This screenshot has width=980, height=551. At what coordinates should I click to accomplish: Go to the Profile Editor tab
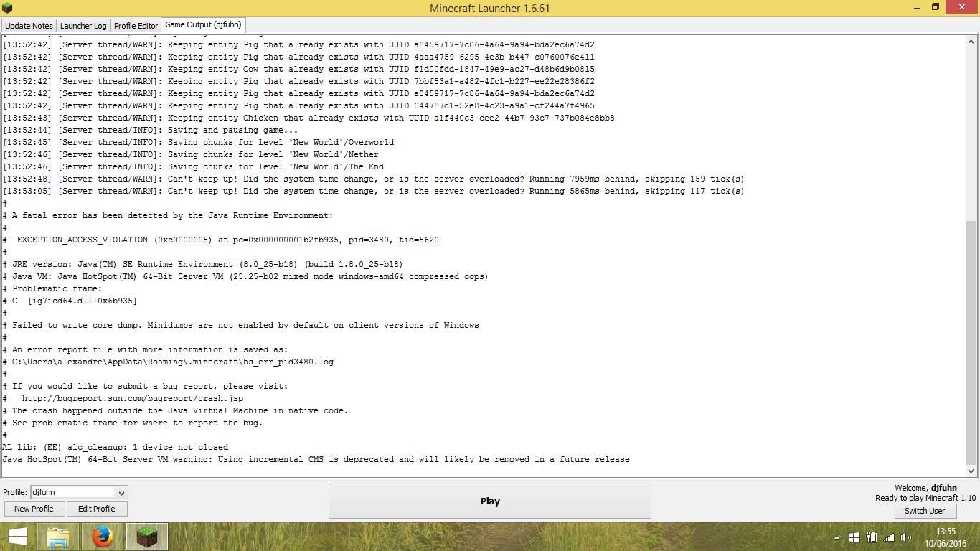pyautogui.click(x=136, y=26)
